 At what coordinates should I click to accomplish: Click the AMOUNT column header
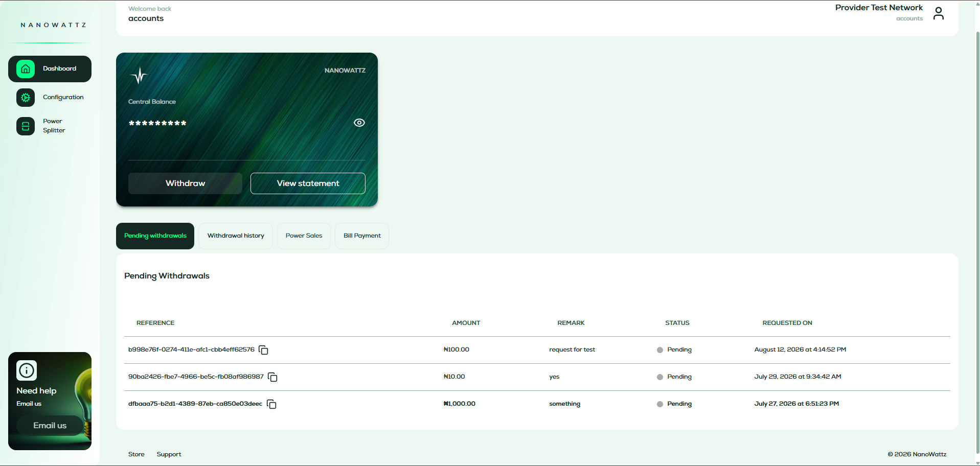click(x=466, y=323)
